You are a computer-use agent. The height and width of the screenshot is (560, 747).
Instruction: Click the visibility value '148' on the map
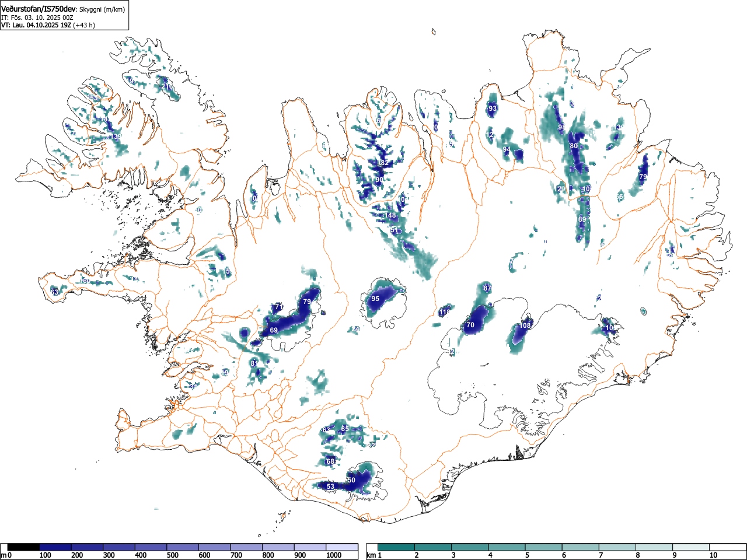(x=390, y=215)
